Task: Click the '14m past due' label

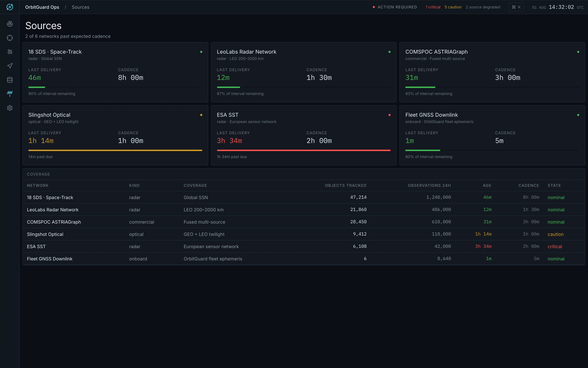Action: 40,157
